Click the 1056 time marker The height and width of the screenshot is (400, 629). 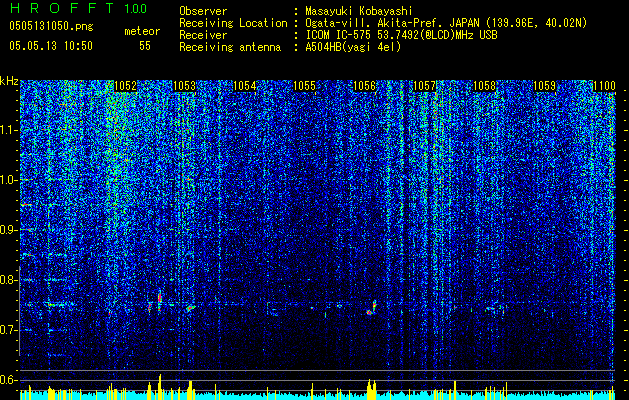(364, 86)
